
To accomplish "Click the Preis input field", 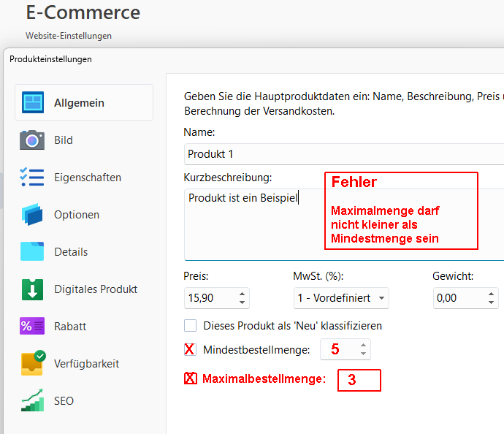I will coord(209,298).
